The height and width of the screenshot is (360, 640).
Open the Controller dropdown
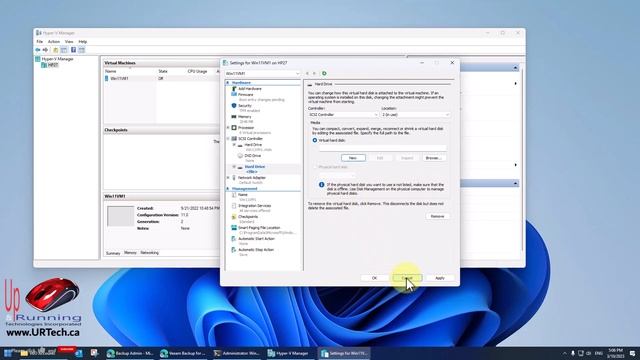point(343,115)
